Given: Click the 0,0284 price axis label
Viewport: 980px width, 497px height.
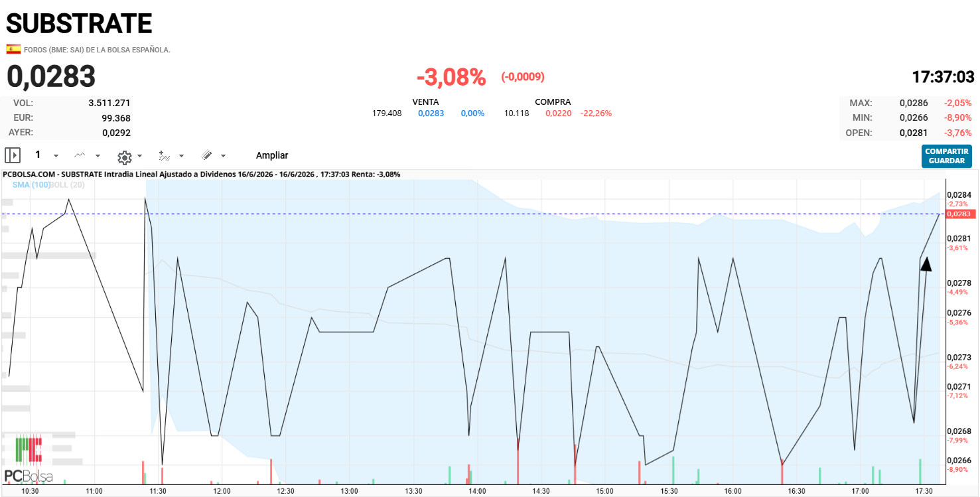Looking at the screenshot, I should click(x=959, y=194).
